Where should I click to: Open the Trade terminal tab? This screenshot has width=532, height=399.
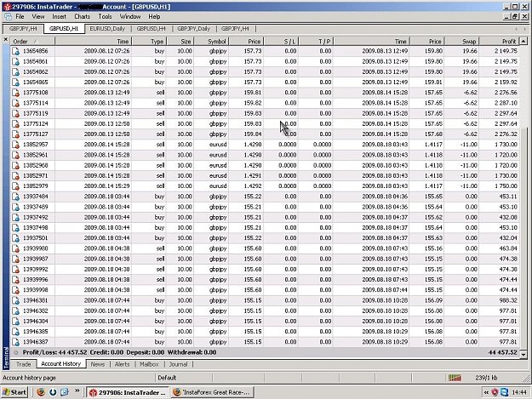pyautogui.click(x=24, y=364)
